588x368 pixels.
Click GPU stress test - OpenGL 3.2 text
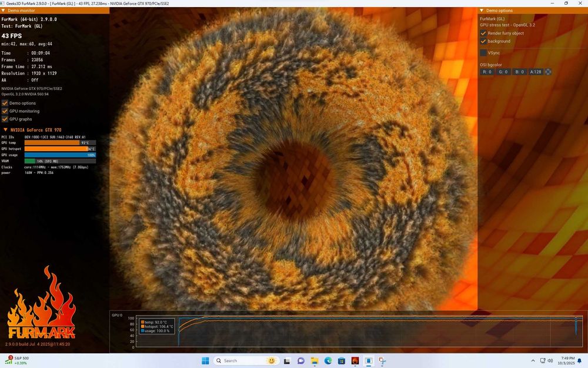(x=507, y=25)
